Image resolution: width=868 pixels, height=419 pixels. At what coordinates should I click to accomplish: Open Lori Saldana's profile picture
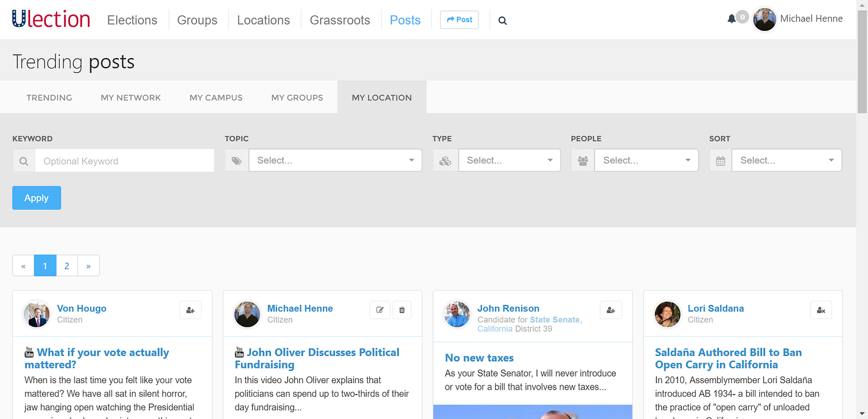coord(668,314)
